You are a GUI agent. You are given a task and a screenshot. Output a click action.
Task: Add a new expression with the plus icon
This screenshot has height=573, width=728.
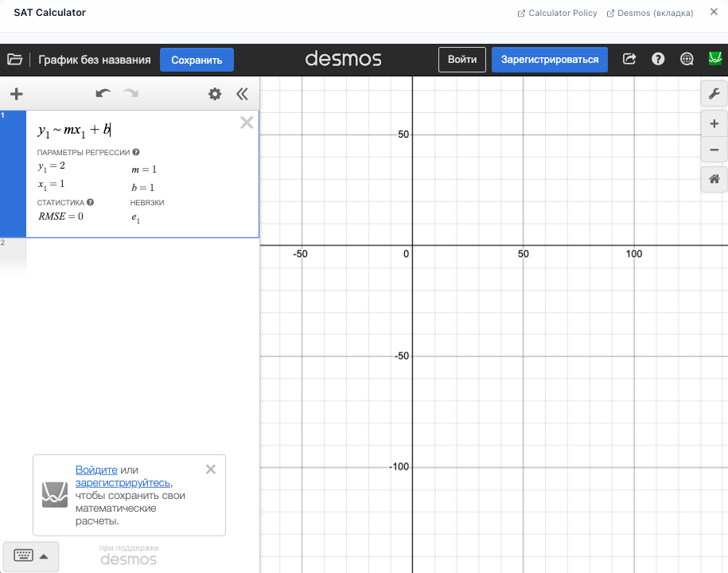16,93
